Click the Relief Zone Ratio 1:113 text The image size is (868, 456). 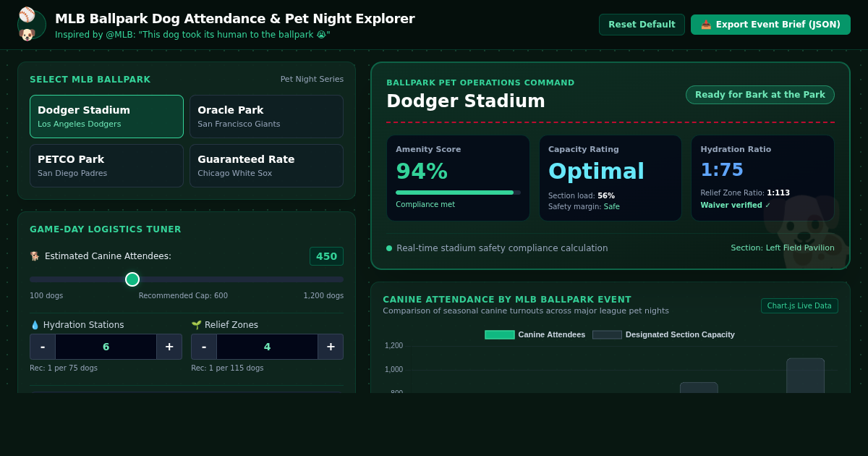pos(745,193)
